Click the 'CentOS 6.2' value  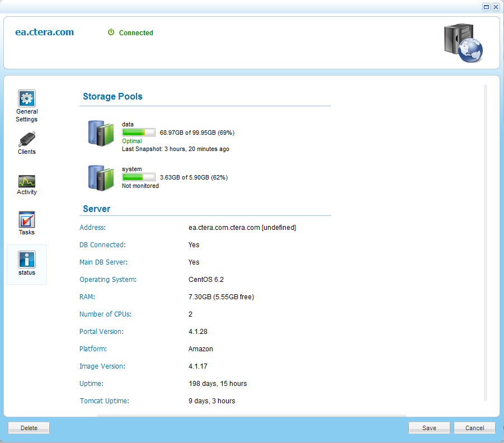pyautogui.click(x=206, y=280)
